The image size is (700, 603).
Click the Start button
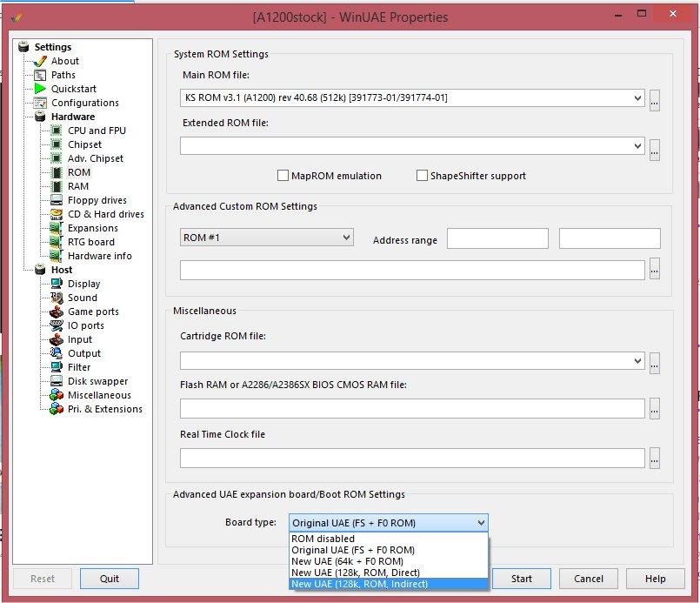tap(522, 579)
